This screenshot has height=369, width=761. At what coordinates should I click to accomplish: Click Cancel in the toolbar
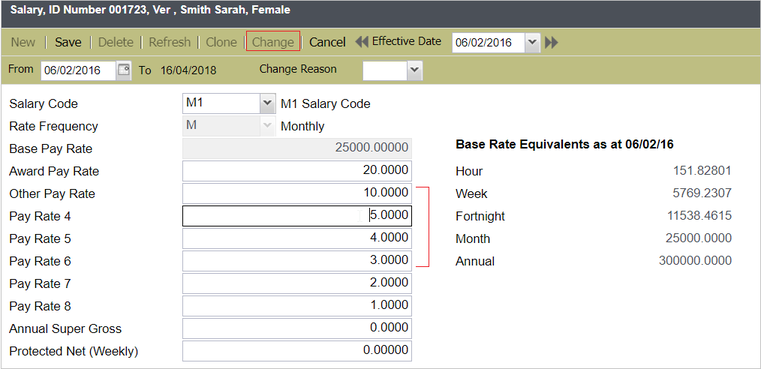click(x=328, y=42)
